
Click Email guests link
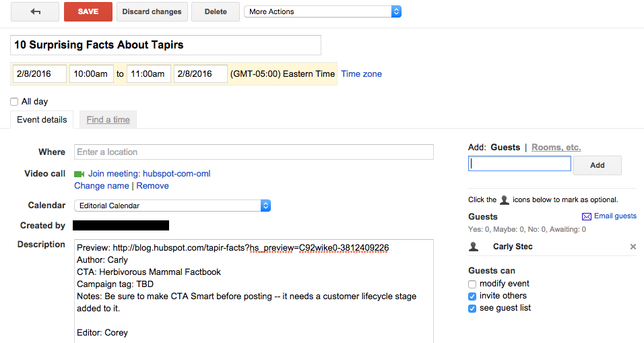coord(615,216)
